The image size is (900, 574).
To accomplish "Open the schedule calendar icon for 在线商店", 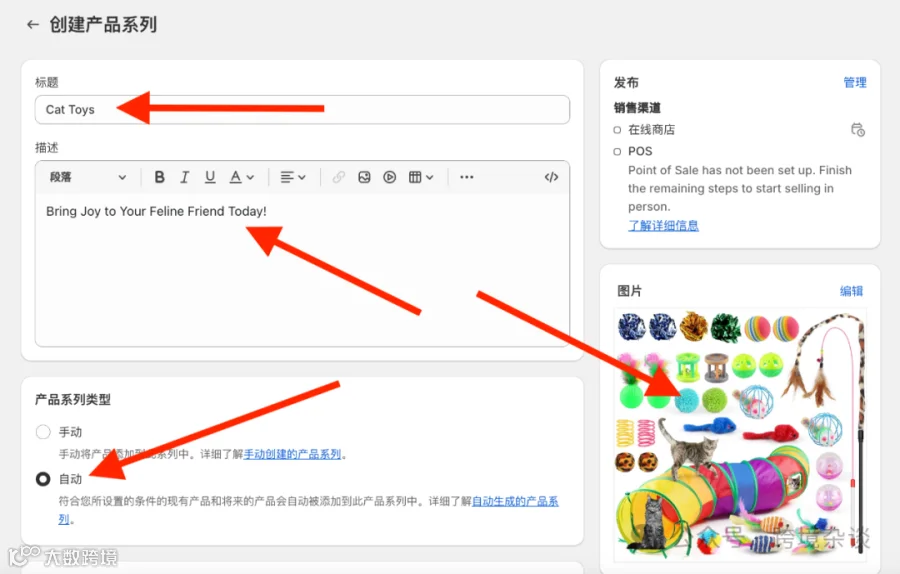I will click(x=858, y=130).
